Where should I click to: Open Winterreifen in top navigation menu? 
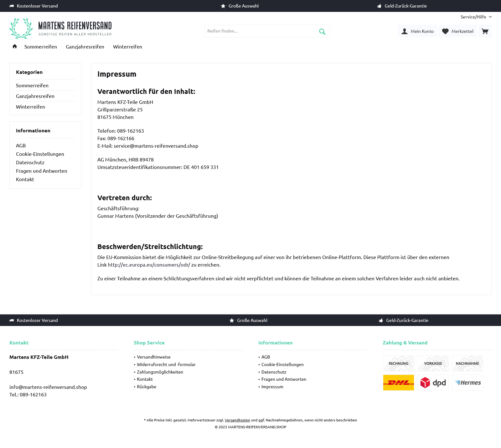click(x=127, y=47)
